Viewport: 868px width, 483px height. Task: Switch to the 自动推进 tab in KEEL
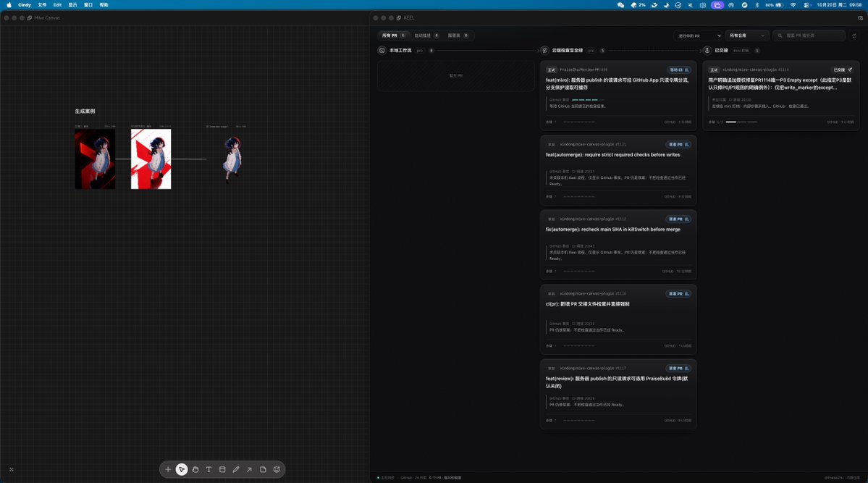click(426, 35)
